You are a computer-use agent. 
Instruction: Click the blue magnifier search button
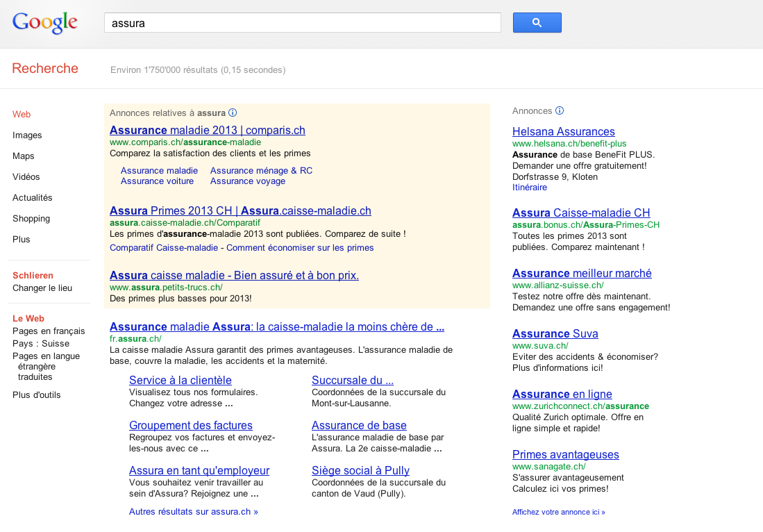pos(537,22)
